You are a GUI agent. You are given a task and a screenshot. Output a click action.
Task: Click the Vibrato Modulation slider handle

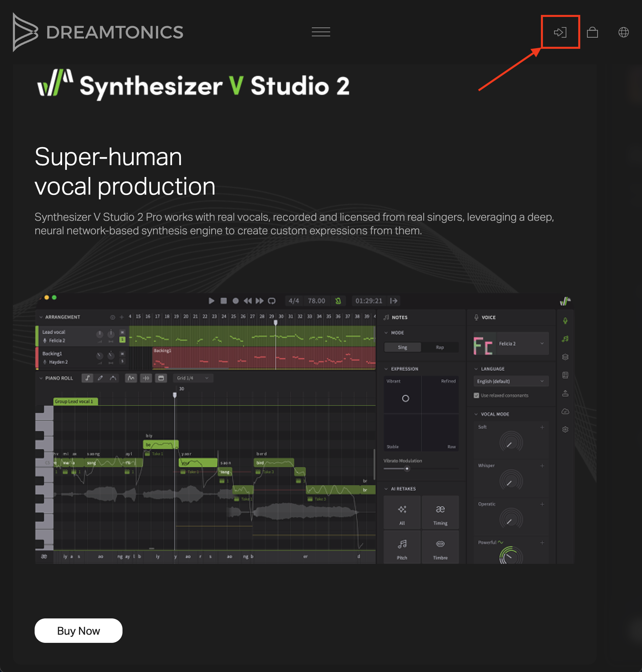point(407,469)
